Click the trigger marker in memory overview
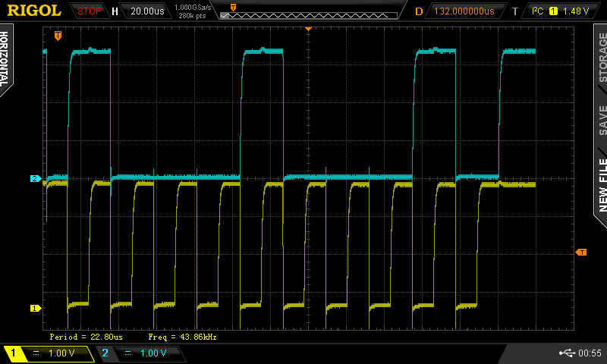The image size is (607, 364). (x=233, y=8)
